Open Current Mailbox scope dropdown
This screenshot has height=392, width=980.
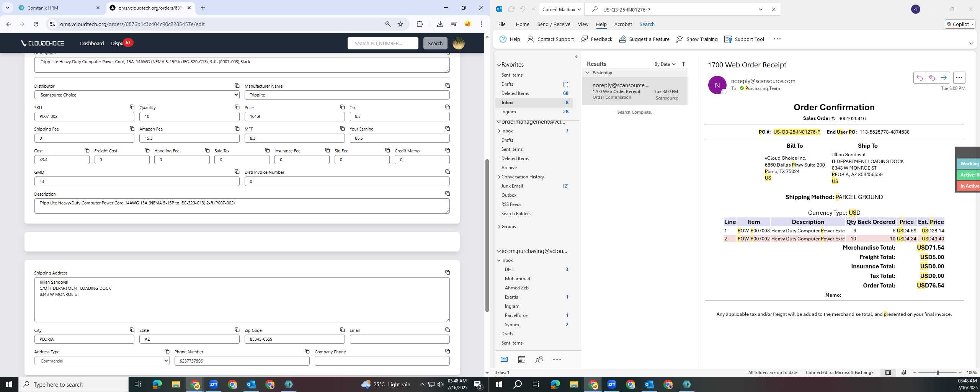(x=561, y=10)
